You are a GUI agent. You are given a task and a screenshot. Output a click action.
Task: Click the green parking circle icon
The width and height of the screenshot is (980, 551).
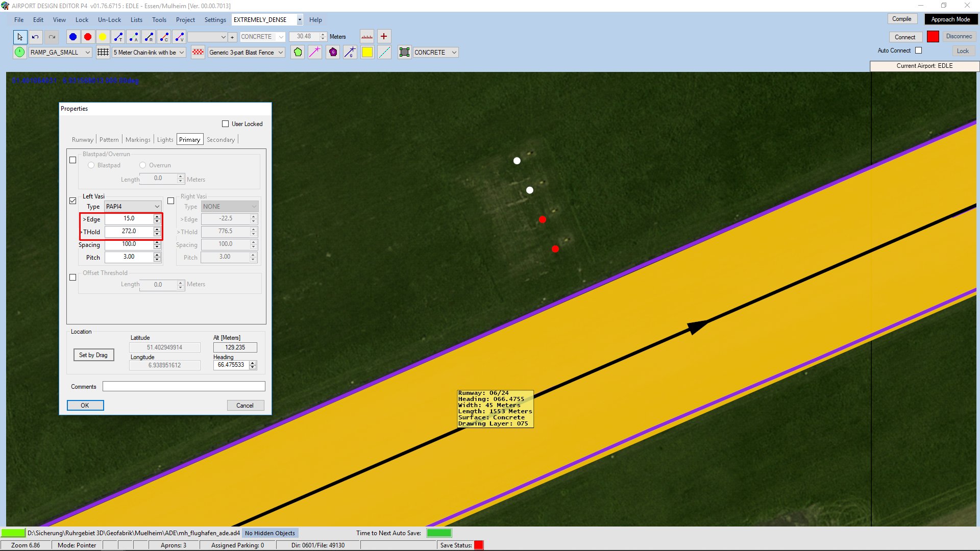click(x=19, y=52)
